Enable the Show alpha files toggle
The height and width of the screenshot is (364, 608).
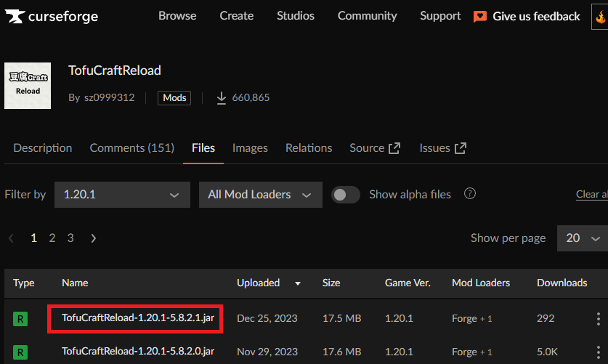[346, 195]
